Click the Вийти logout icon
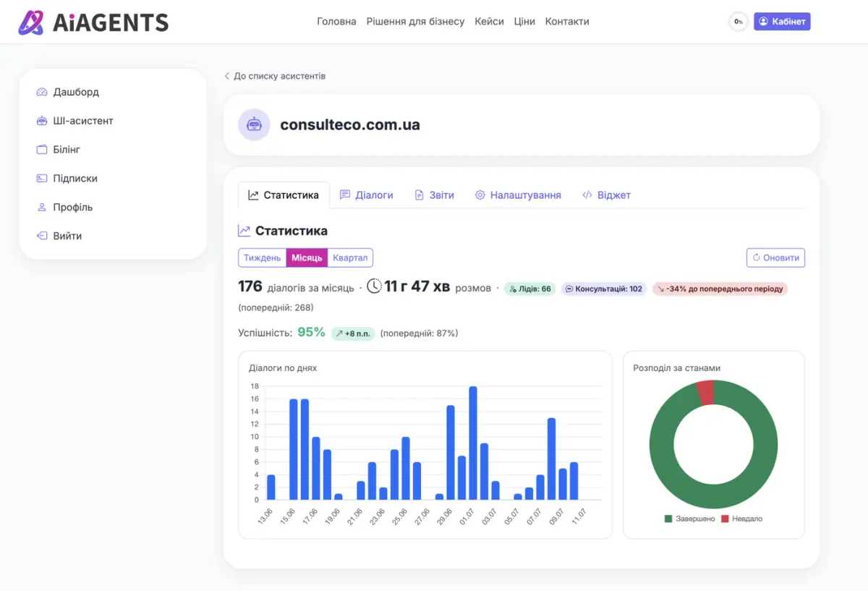This screenshot has height=591, width=868. [41, 237]
